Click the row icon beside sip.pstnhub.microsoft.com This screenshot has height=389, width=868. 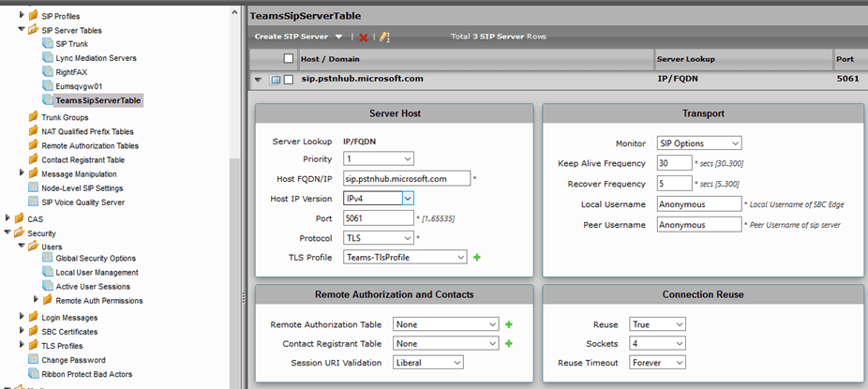pyautogui.click(x=276, y=80)
